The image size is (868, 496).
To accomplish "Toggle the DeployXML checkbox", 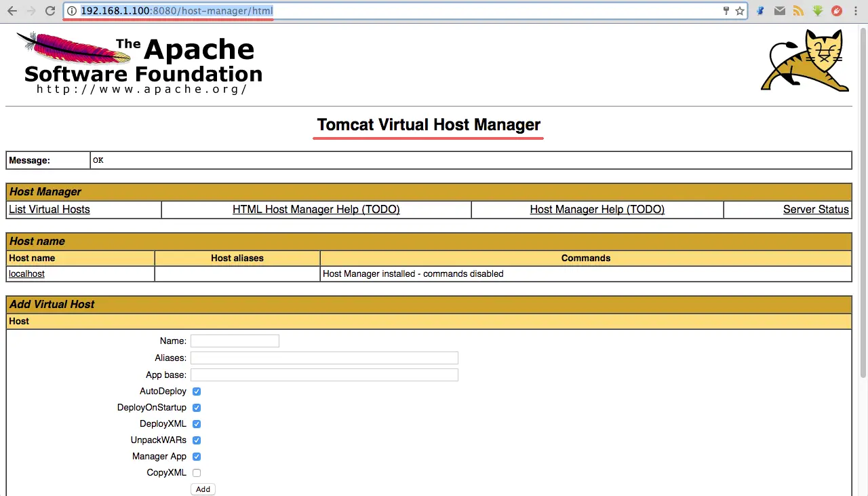I will (x=197, y=424).
